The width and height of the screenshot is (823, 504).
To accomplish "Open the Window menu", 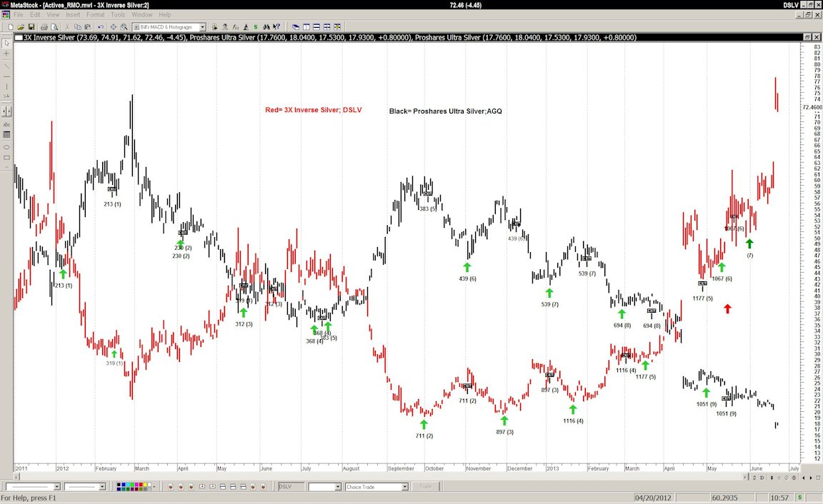I will point(142,15).
